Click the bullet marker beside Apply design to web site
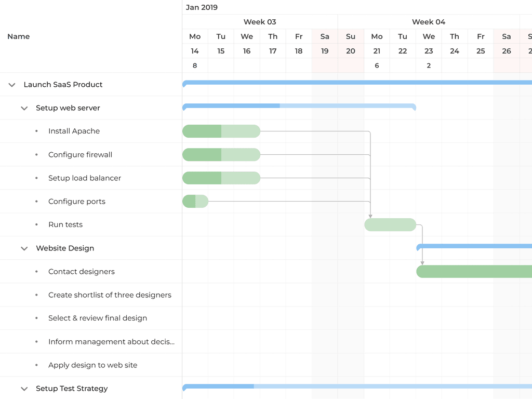This screenshot has width=532, height=399. coord(36,365)
